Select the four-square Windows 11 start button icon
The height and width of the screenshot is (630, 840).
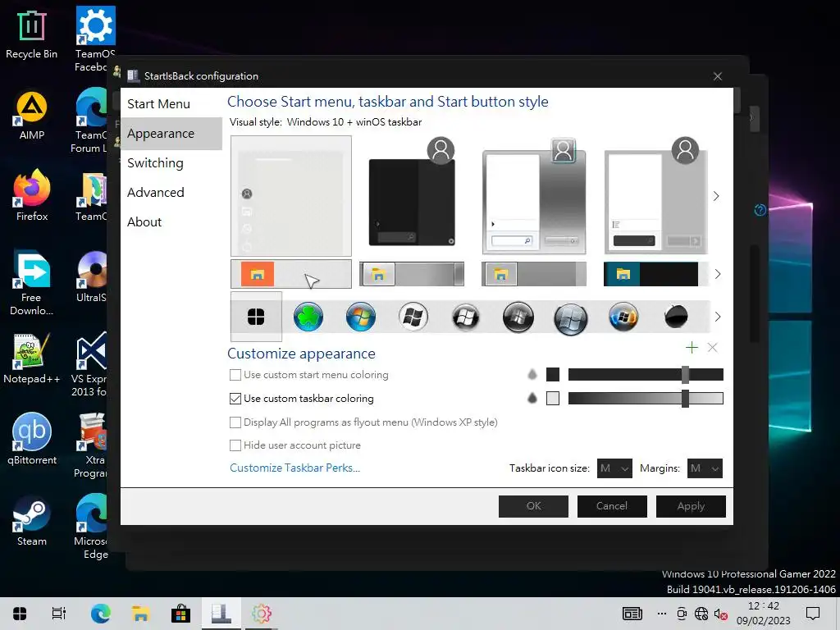pyautogui.click(x=256, y=317)
